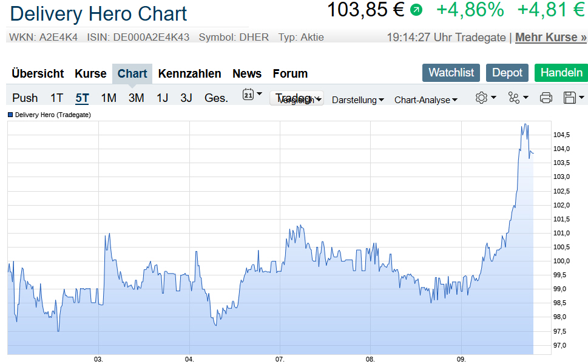Click the 104,5 y-axis price label

[561, 135]
